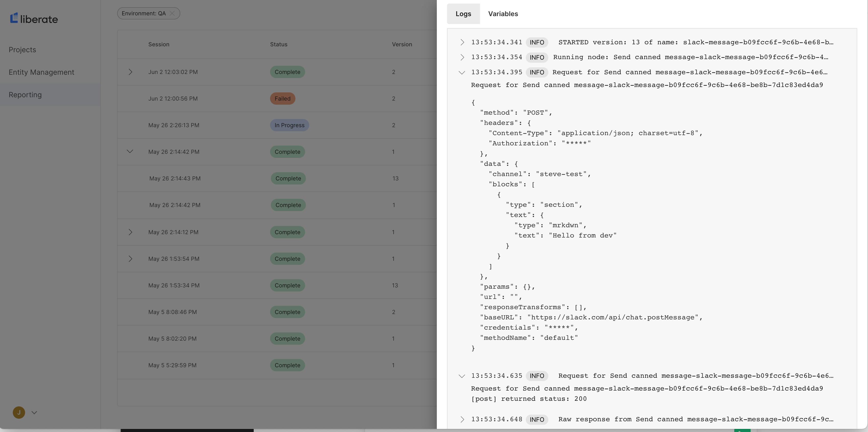Expand the Jun 2 12:03:02 PM session row

pos(130,72)
